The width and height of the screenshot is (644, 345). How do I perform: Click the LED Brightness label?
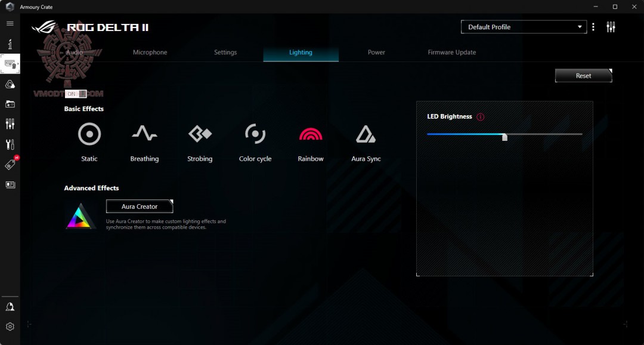pos(450,117)
